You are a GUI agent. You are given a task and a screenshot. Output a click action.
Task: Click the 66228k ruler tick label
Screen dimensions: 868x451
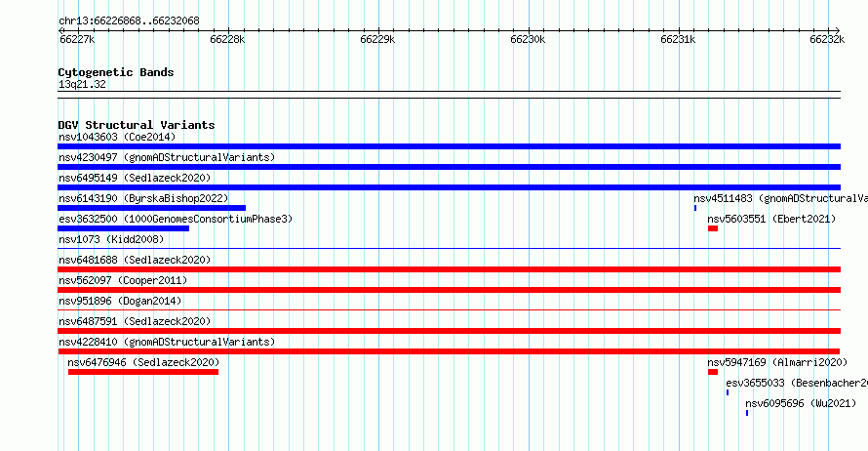coord(227,39)
